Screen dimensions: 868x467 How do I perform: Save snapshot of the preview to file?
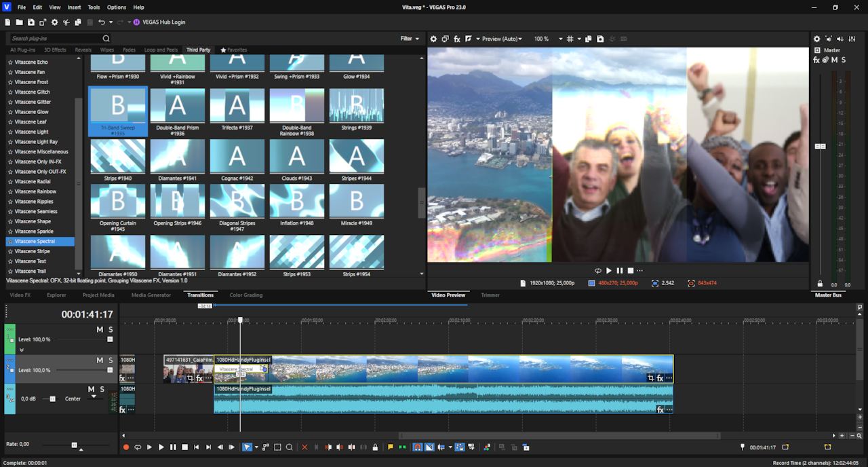[x=600, y=39]
